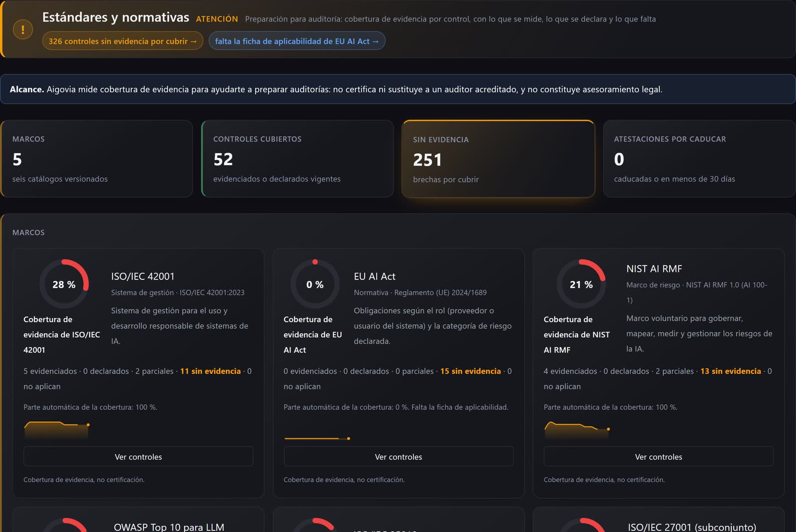Click the 21 % coverage ring for NIST AI RMF

581,284
